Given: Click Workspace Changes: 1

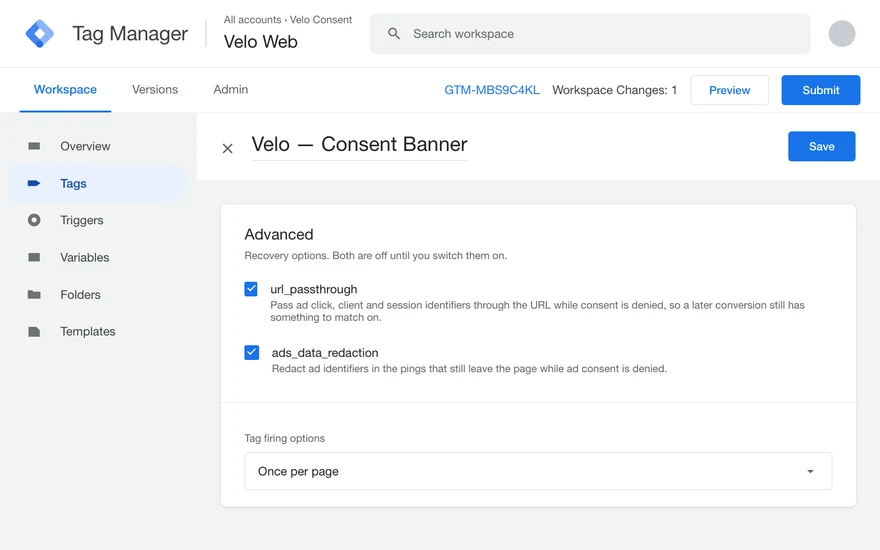Looking at the screenshot, I should pos(615,90).
